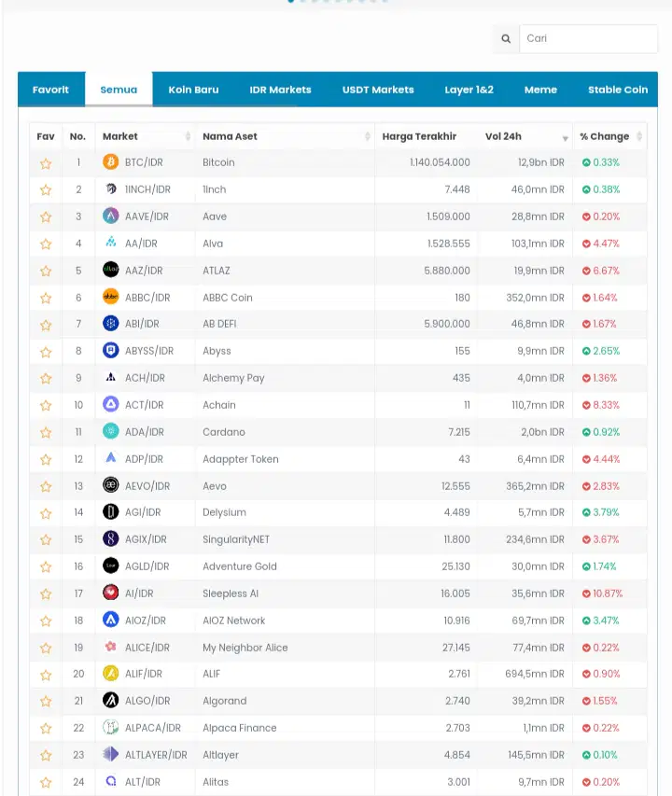The image size is (672, 796).
Task: Click the AIOZ Network logo
Action: pos(111,620)
